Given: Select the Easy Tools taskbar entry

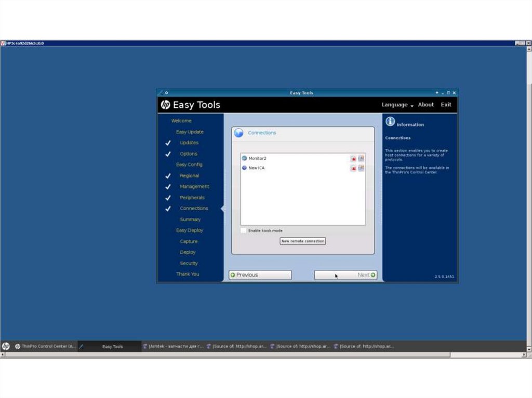Looking at the screenshot, I should pyautogui.click(x=109, y=346).
